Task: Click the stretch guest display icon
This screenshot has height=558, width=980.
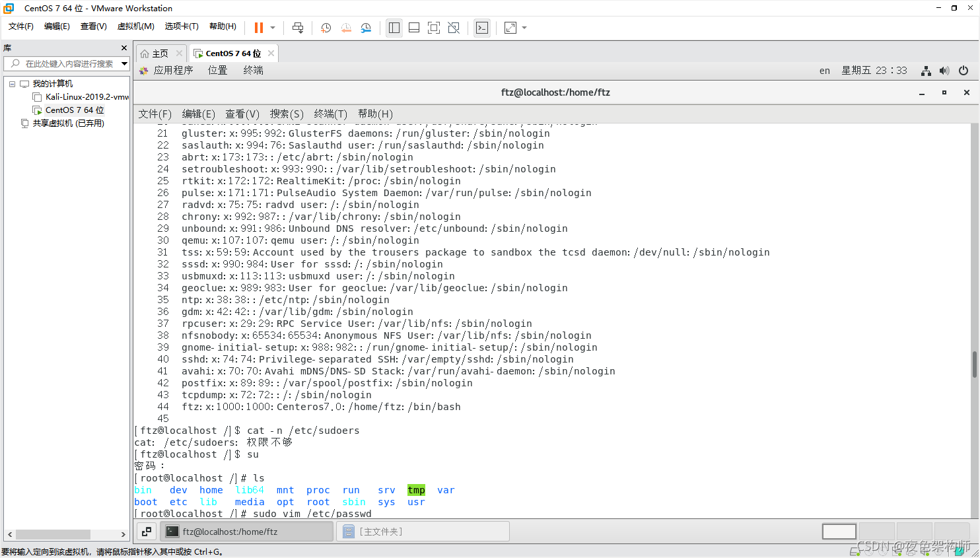Action: pos(510,28)
